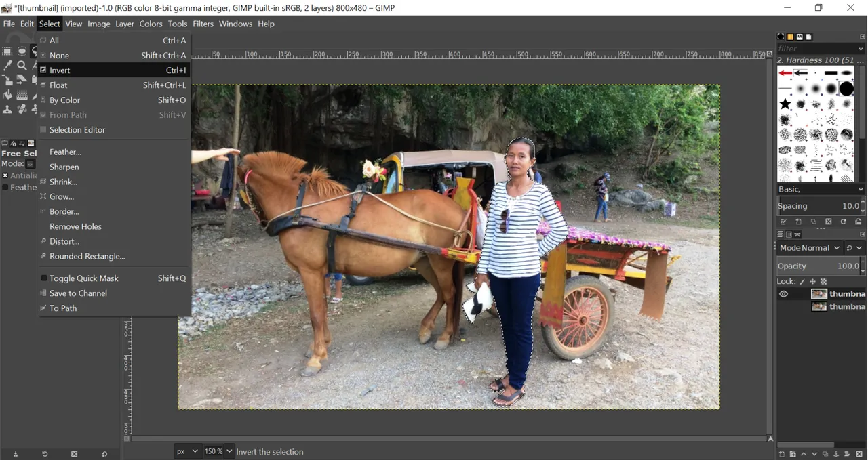Screen dimensions: 868x460
Task: Toggle the Antialiasing checkbox
Action: [x=5, y=175]
